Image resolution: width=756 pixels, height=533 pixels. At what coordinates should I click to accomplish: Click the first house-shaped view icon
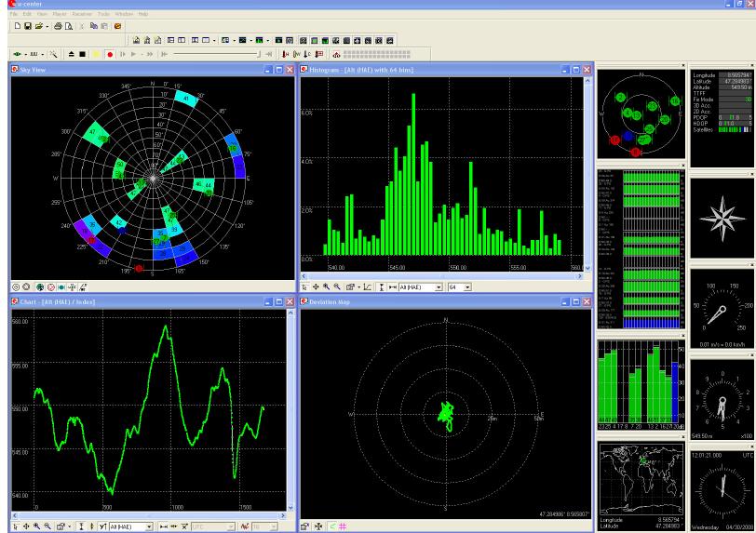coord(137,40)
